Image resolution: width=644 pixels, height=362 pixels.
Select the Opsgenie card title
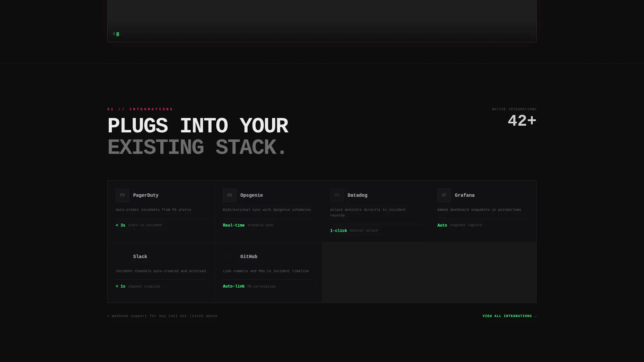click(252, 195)
